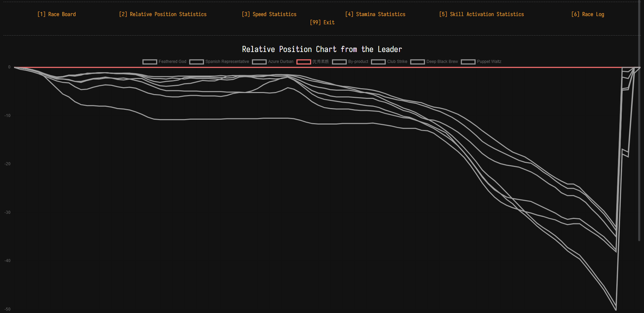Click the '-10' y-axis label
This screenshot has height=313, width=644.
tap(8, 116)
